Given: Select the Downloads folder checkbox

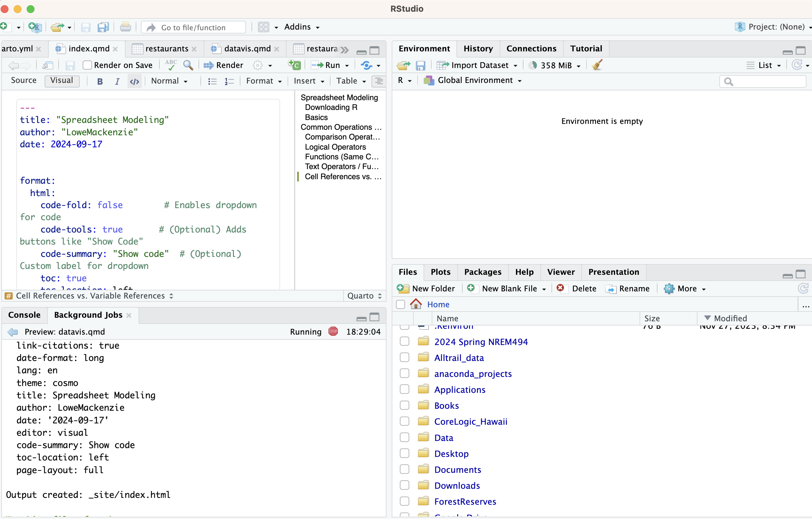Looking at the screenshot, I should click(404, 485).
